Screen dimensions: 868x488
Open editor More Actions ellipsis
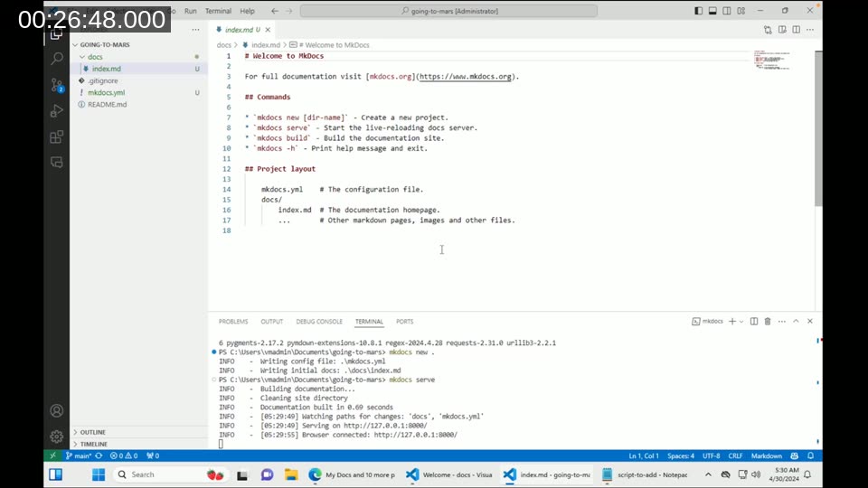coord(810,30)
